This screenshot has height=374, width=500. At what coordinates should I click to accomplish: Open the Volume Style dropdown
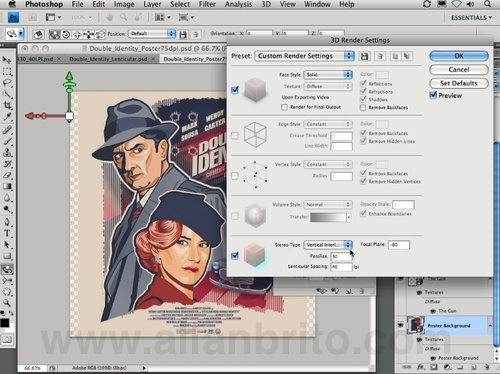point(328,204)
